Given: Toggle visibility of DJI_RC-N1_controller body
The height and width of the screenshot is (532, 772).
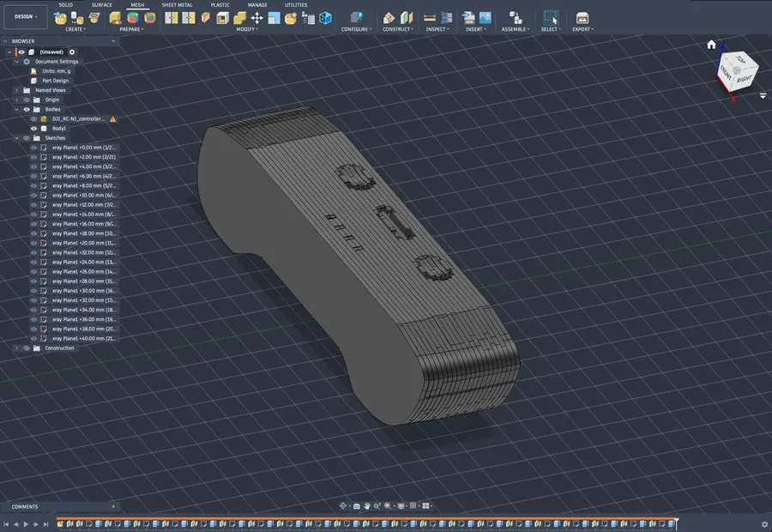Looking at the screenshot, I should pyautogui.click(x=34, y=119).
